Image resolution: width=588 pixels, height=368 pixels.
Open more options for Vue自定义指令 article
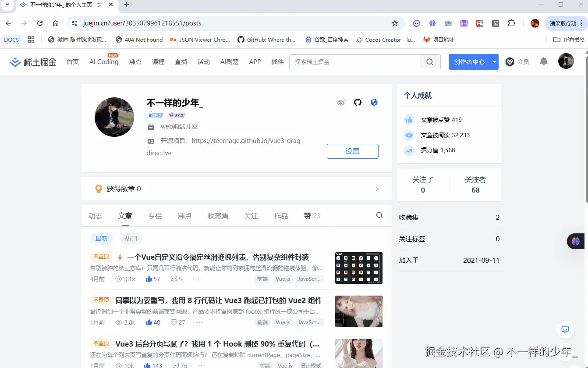(x=196, y=279)
